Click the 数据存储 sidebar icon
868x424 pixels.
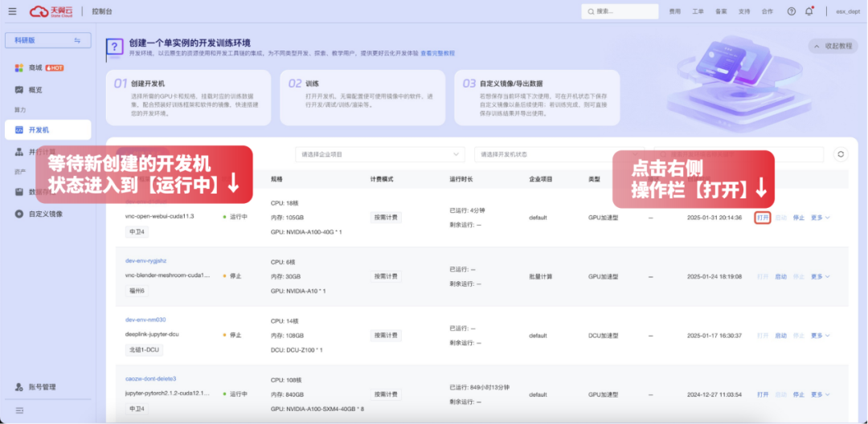point(19,192)
